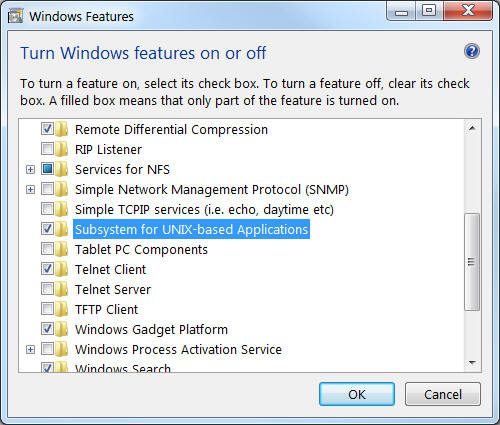Expand Windows Process Activation Service node

pos(30,349)
